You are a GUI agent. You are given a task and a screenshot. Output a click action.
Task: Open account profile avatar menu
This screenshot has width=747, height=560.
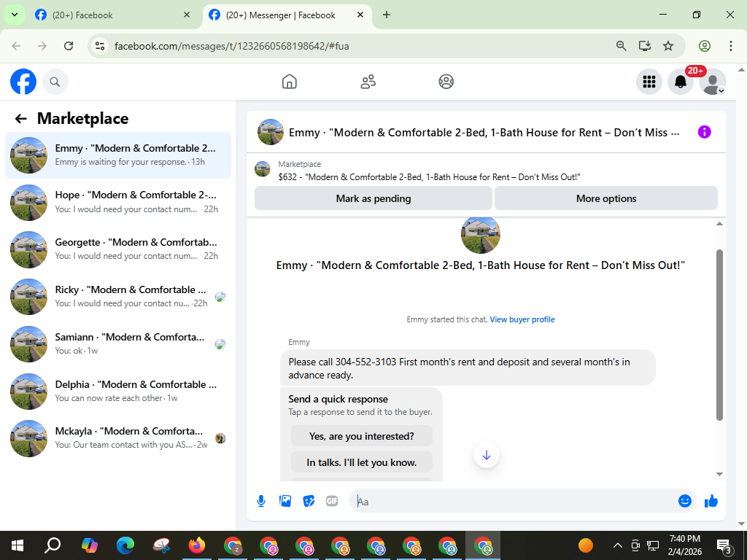pos(712,82)
